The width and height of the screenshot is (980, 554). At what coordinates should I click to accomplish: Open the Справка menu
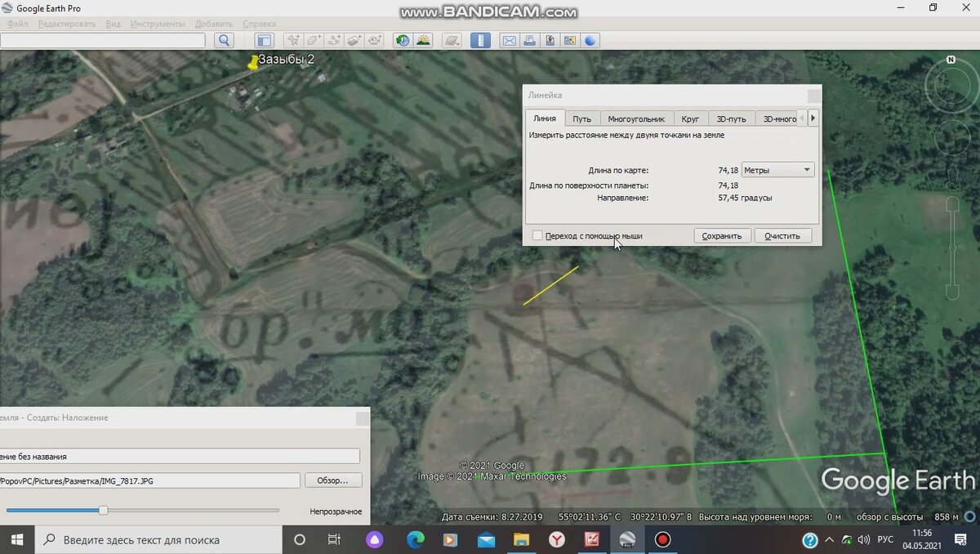coord(259,24)
